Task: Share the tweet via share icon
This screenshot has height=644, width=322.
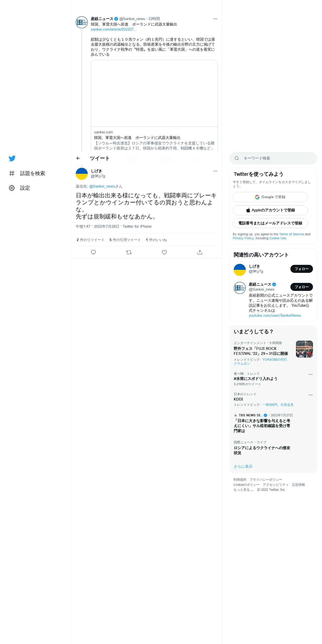Action: 200,252
